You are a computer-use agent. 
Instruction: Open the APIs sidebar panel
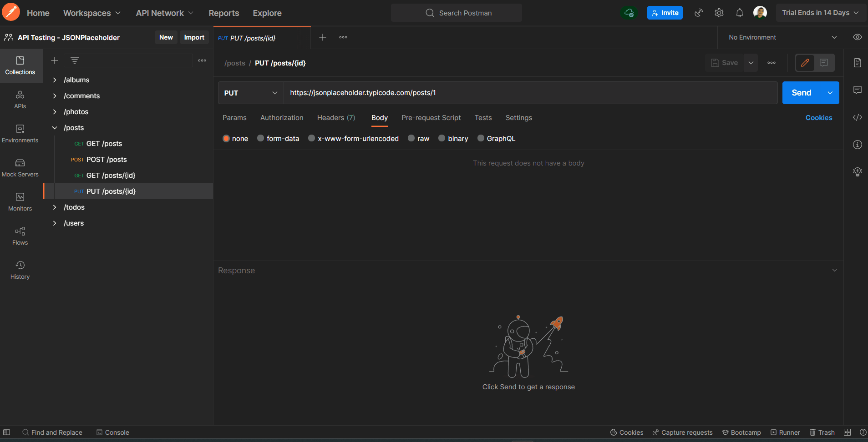[20, 100]
